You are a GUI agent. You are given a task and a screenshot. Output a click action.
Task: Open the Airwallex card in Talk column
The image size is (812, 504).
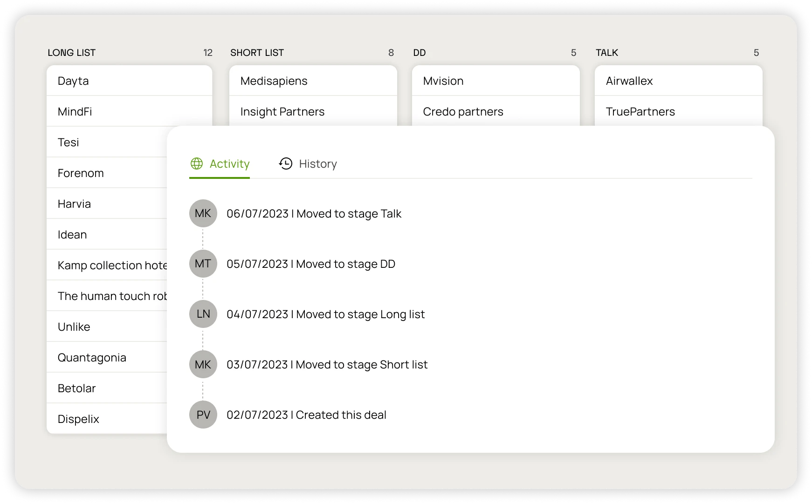[678, 81]
